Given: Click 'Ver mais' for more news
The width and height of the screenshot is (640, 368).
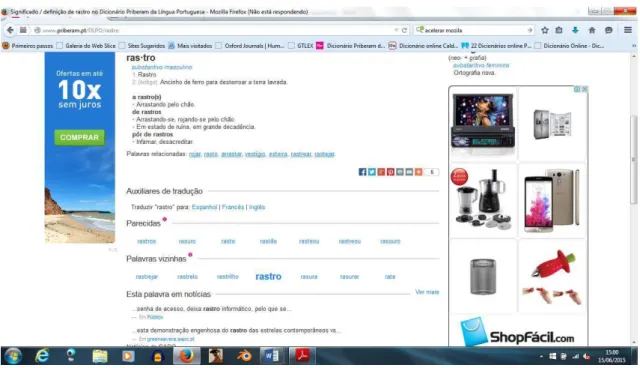Looking at the screenshot, I should pyautogui.click(x=427, y=292).
